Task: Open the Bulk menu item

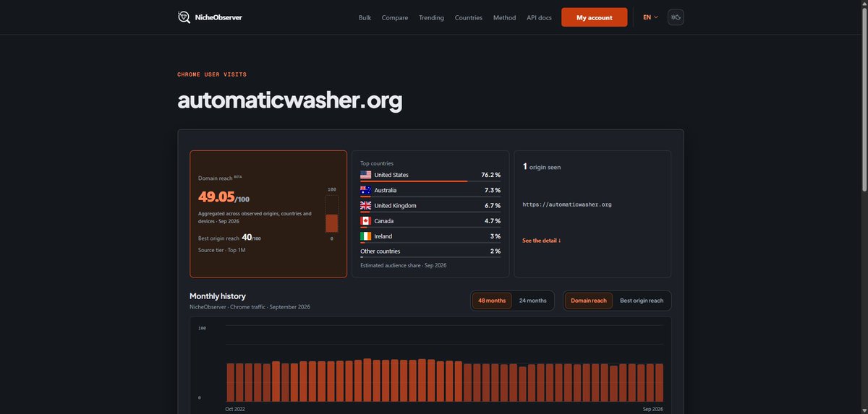Action: click(x=365, y=17)
